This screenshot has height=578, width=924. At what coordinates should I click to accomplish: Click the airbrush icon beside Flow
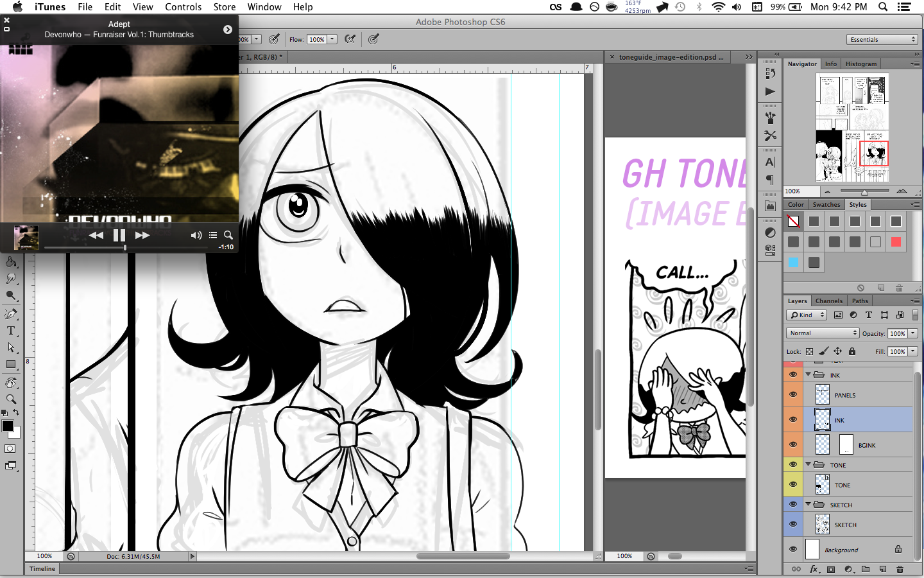[x=350, y=39]
